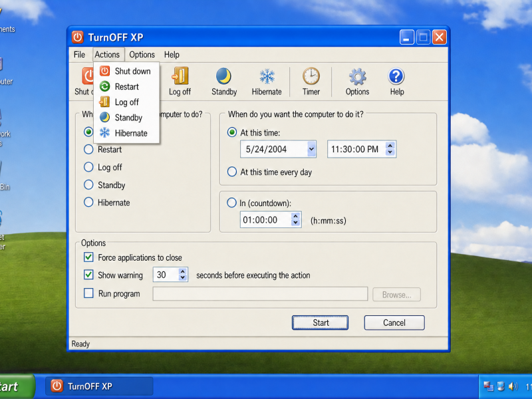Screen dimensions: 532x399
Task: Select the Standby radio button
Action: pos(88,185)
